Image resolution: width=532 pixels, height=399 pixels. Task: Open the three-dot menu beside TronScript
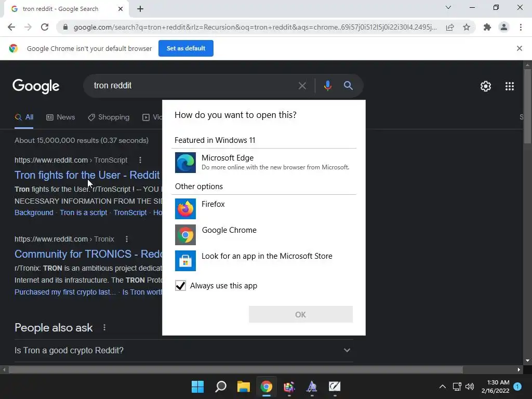pos(140,160)
